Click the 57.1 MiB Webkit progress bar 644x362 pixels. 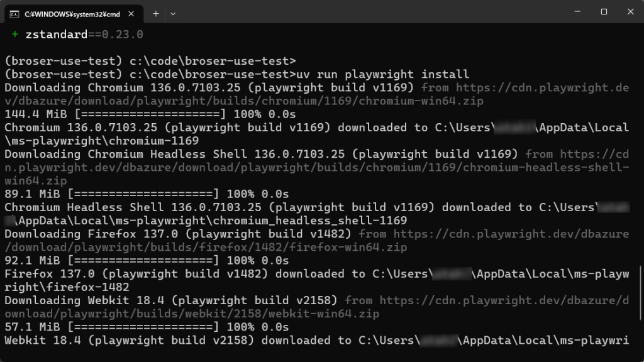point(143,327)
